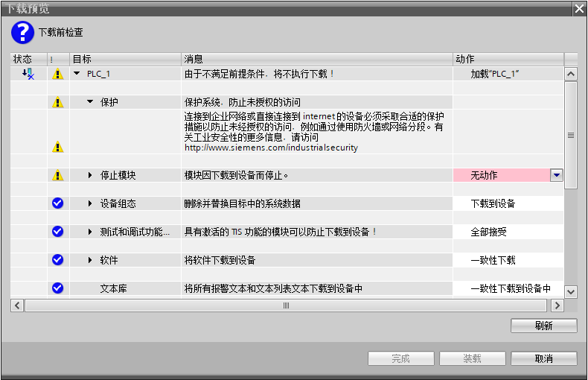The height and width of the screenshot is (380, 588).
Task: Open the 无动作 action dropdown arrow
Action: coord(557,175)
